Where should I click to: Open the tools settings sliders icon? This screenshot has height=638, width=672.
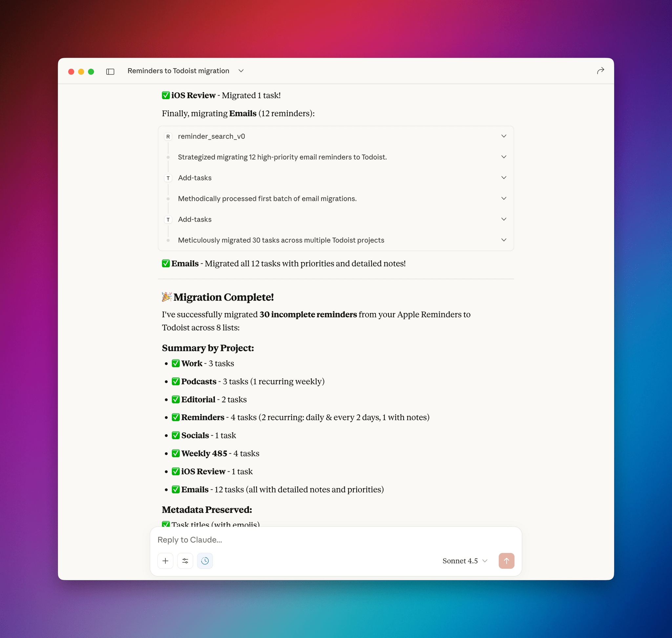(x=185, y=561)
